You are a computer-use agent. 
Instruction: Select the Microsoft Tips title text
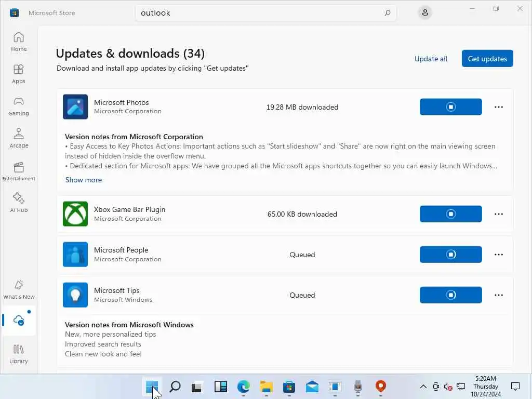coord(117,290)
